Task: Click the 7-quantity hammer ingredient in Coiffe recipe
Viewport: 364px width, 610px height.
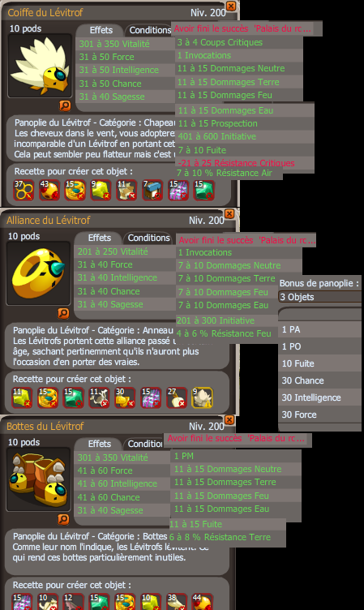Action: coord(152,191)
